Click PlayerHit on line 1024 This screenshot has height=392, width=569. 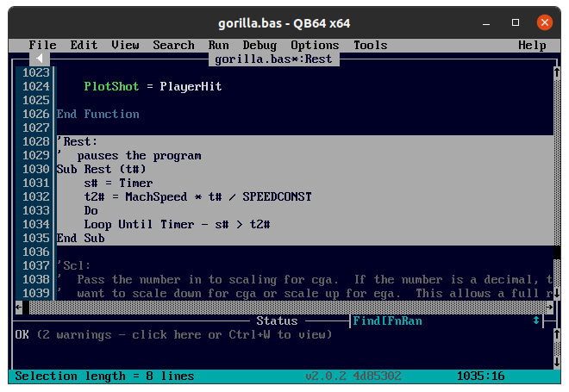(x=191, y=86)
